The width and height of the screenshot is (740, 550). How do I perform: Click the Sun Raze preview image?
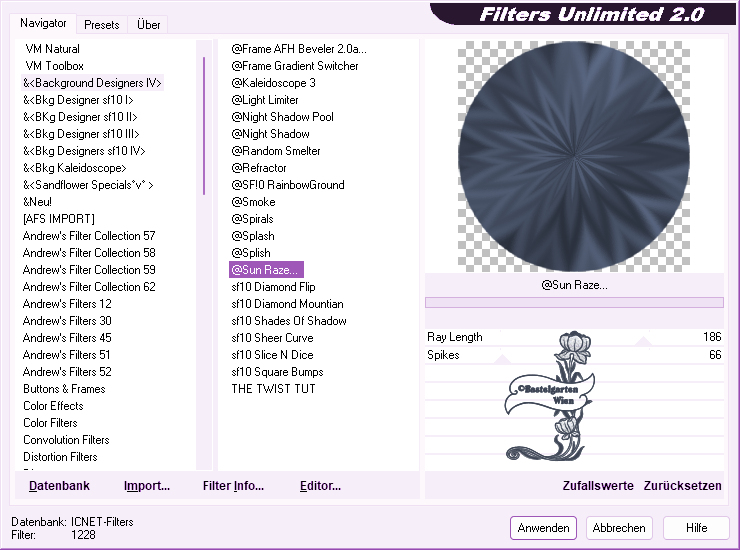pyautogui.click(x=574, y=156)
